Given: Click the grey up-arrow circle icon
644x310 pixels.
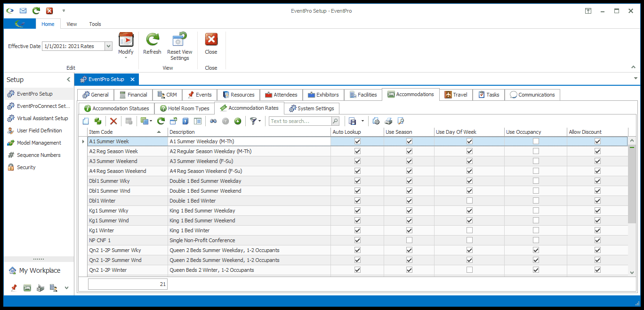Looking at the screenshot, I should 225,121.
